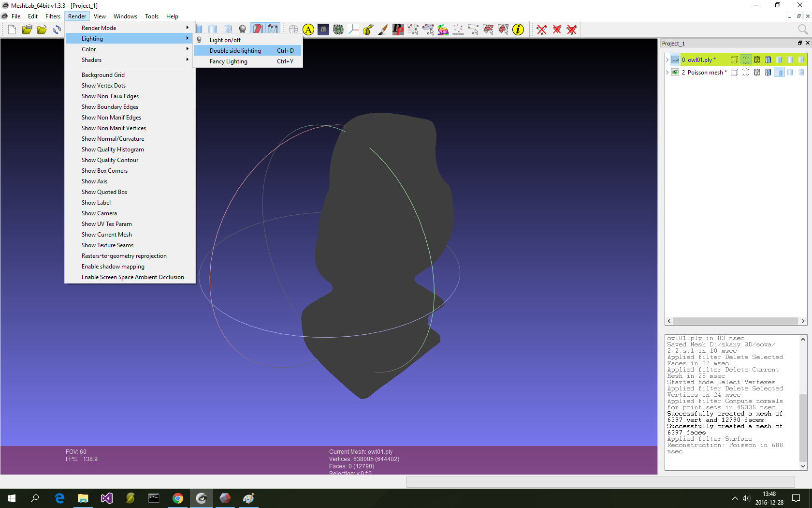812x508 pixels.
Task: Click Background Grid menu entry
Action: [x=130, y=75]
